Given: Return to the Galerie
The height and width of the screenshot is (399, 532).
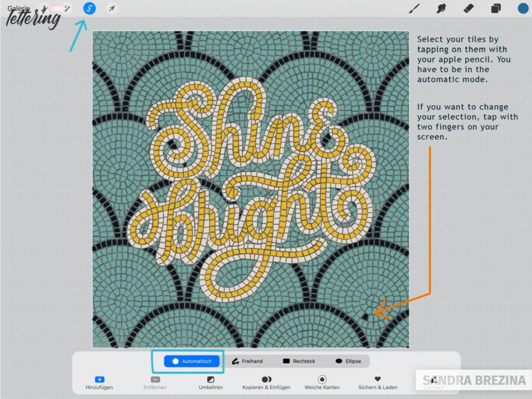Looking at the screenshot, I should coord(19,8).
